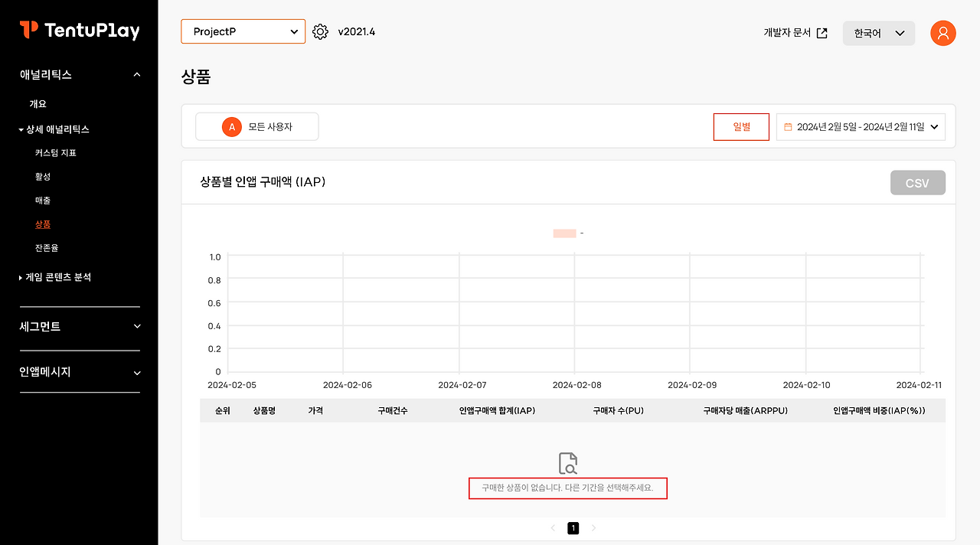Open the 한국어 language dropdown
980x545 pixels.
[878, 33]
